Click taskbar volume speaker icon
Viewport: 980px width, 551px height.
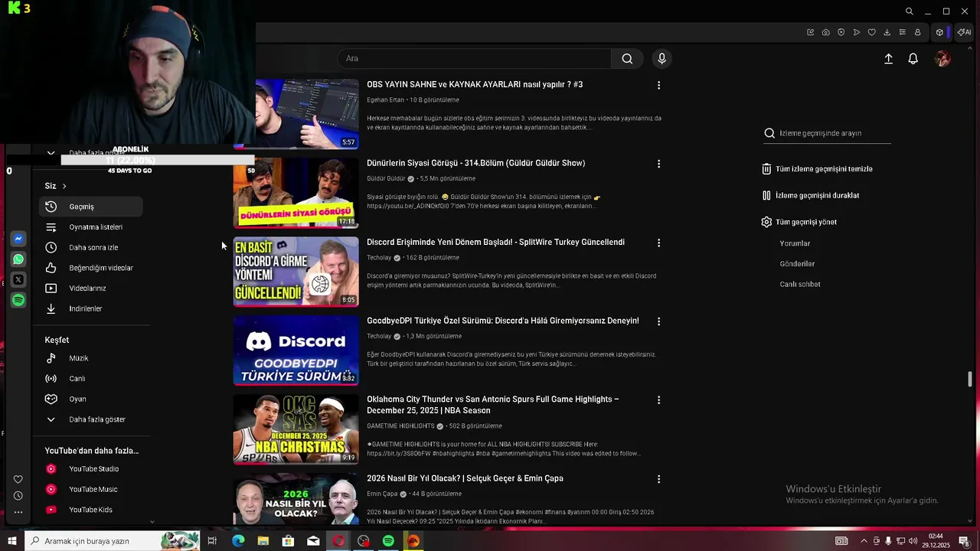click(x=913, y=541)
